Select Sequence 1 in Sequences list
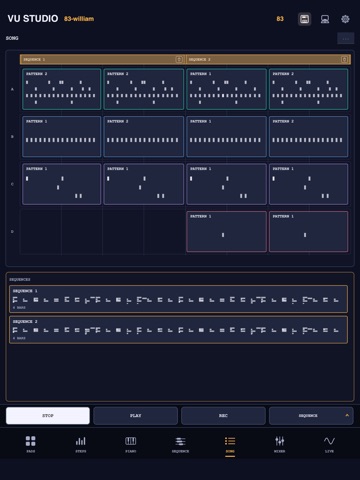Viewport: 360px width, 480px height. tap(178, 299)
